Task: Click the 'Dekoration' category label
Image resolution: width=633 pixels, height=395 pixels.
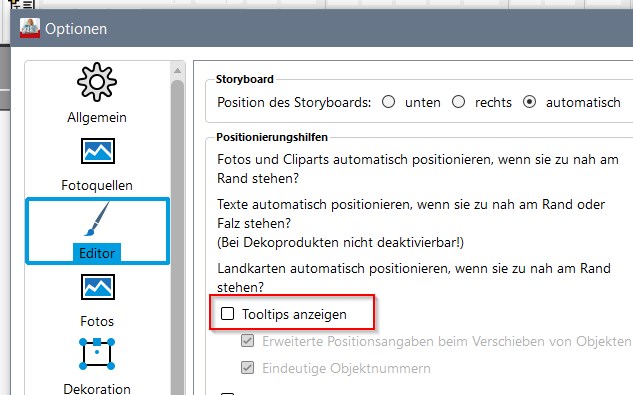Action: (97, 389)
